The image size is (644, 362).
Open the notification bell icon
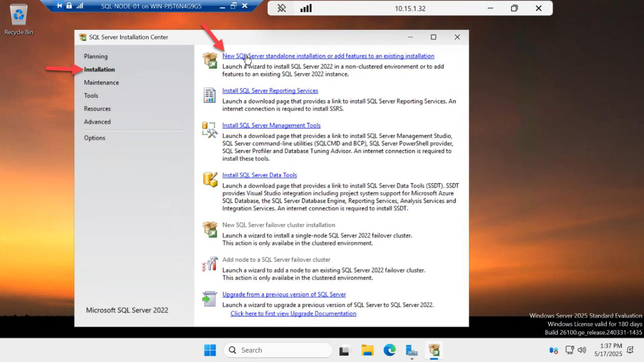[630, 350]
